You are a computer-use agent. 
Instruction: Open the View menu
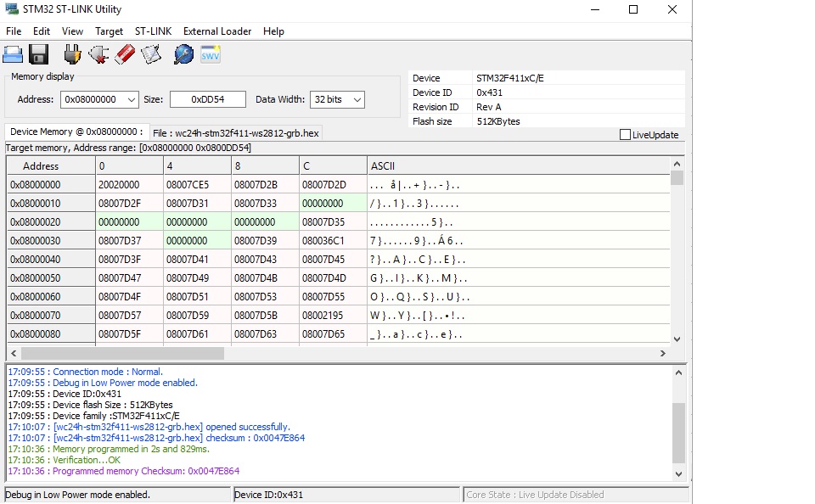72,31
